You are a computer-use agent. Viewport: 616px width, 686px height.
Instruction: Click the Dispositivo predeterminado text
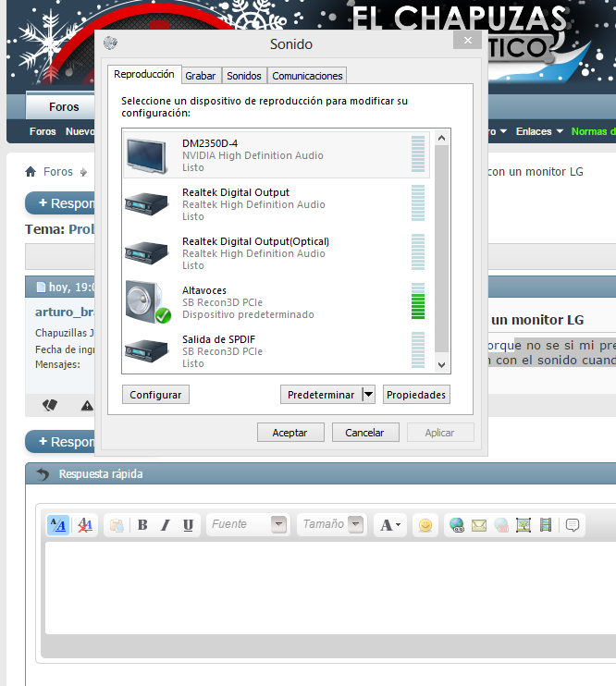pos(248,314)
